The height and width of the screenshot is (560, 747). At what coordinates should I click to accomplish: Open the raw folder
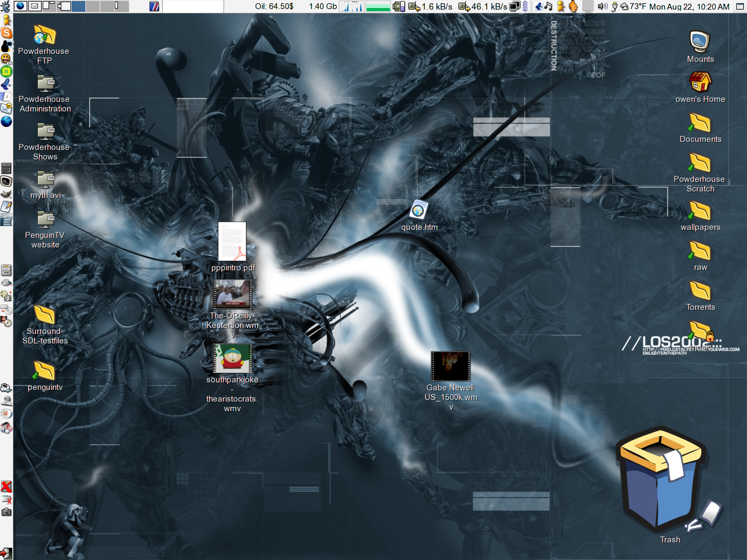pos(700,251)
